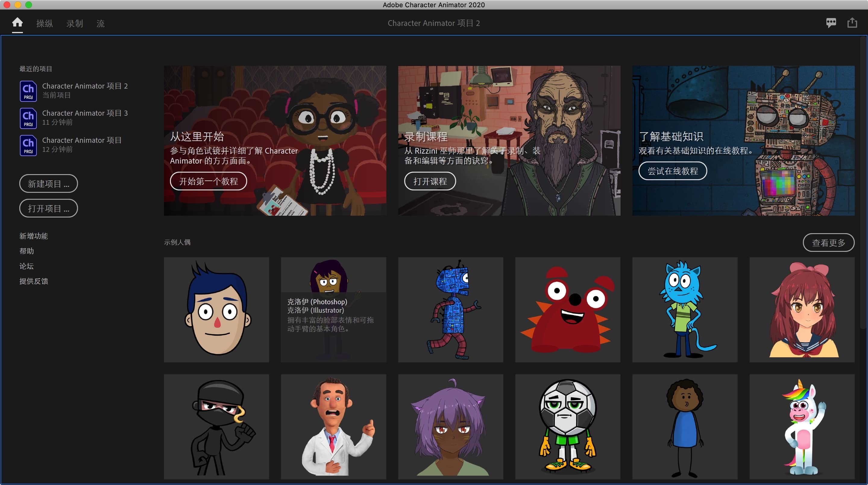Select the rainbow unicorn puppet thumbnail
The image size is (868, 485).
(802, 427)
